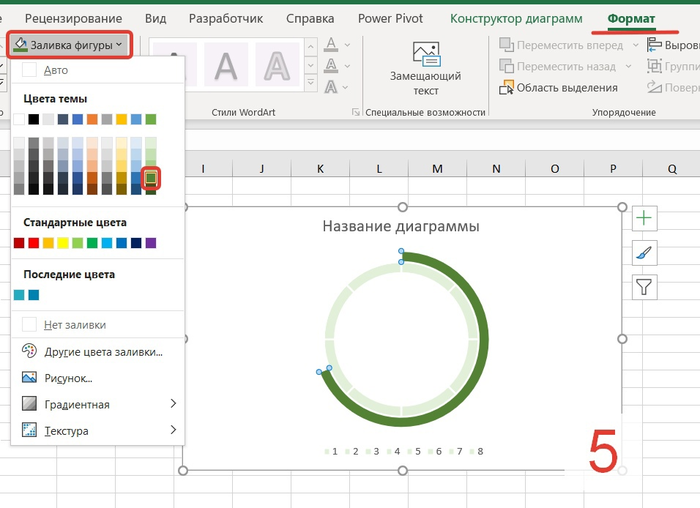Open Другие цвета заливки dialog

click(97, 352)
